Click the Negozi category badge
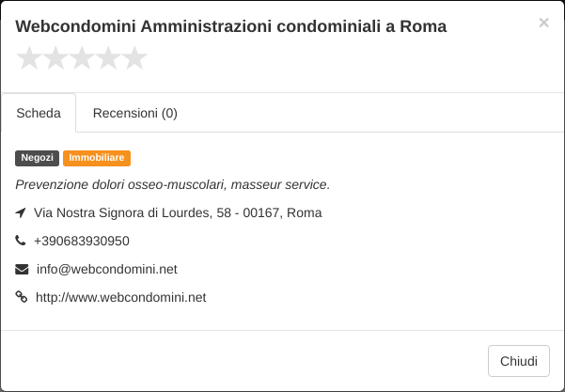The height and width of the screenshot is (392, 565). [37, 158]
